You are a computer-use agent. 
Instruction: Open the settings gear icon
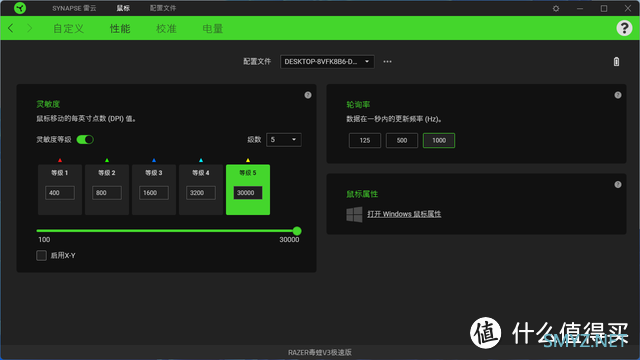tap(556, 8)
